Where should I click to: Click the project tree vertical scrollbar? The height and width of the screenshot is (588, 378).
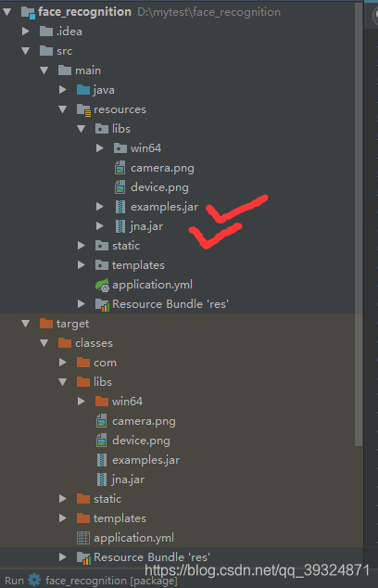[x=359, y=225]
